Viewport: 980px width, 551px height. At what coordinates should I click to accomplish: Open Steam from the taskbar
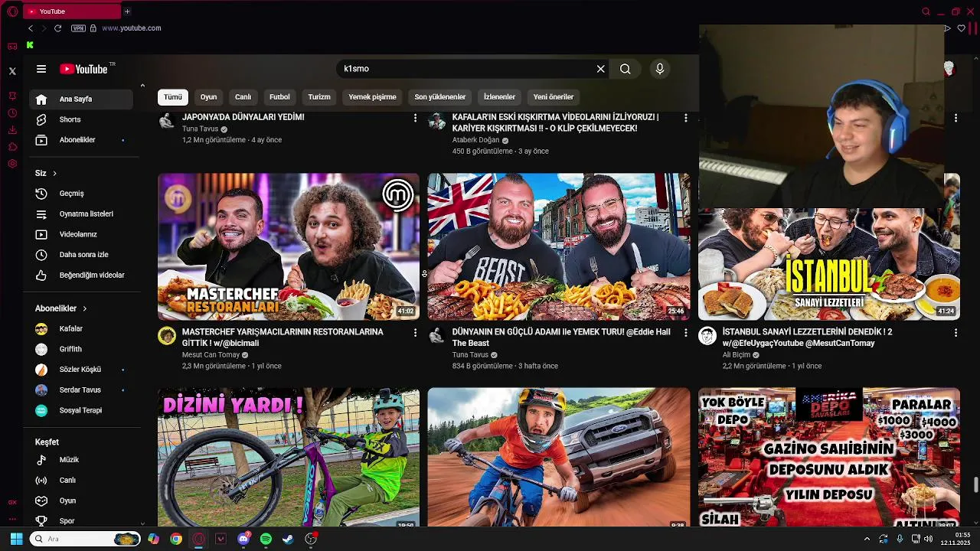pyautogui.click(x=288, y=539)
